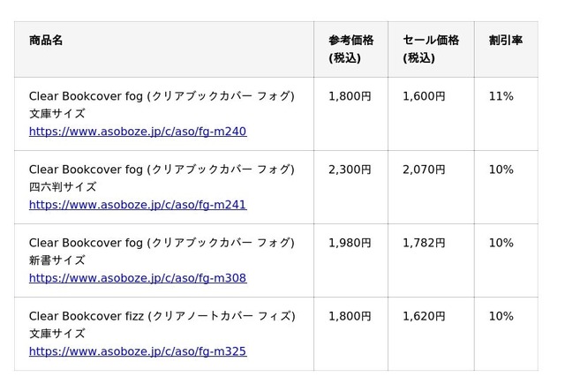Click the 商品名 column header
This screenshot has width=565, height=392.
pyautogui.click(x=46, y=41)
